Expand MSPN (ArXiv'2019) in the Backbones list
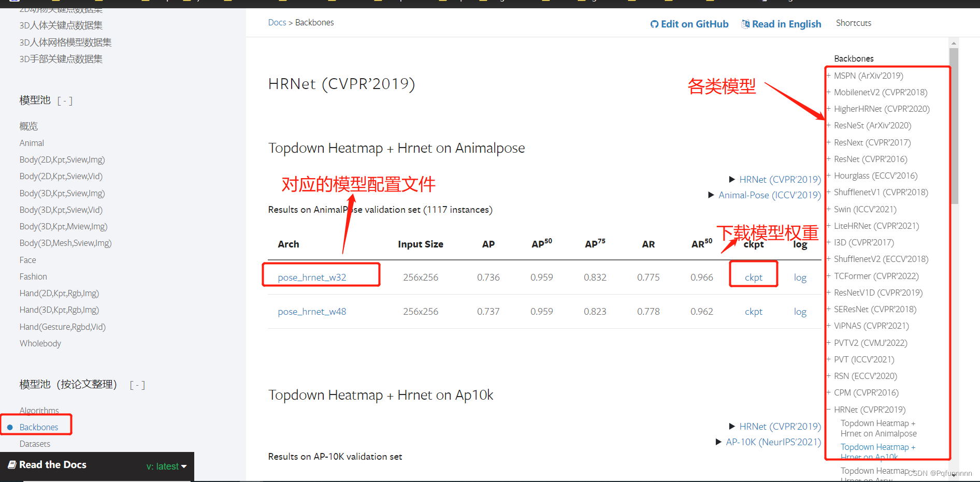The width and height of the screenshot is (980, 482). pyautogui.click(x=829, y=76)
